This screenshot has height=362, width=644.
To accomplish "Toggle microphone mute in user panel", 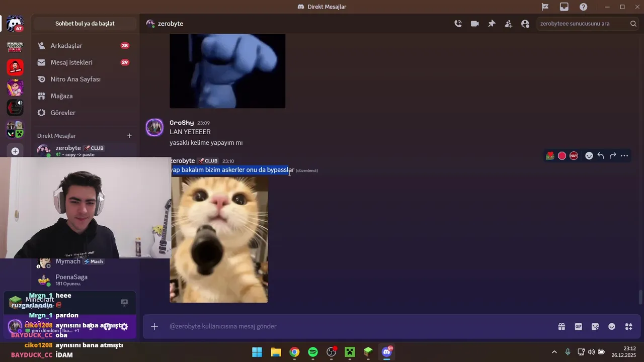I will [91, 326].
